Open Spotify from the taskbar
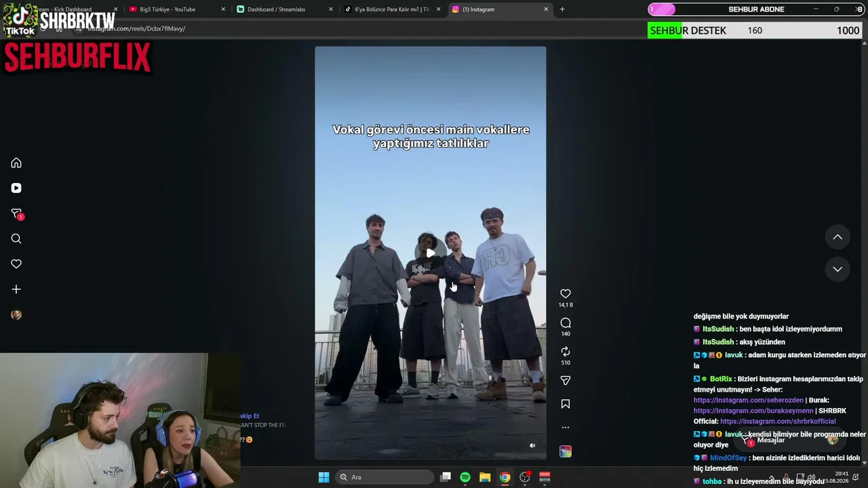868x488 pixels. click(465, 477)
